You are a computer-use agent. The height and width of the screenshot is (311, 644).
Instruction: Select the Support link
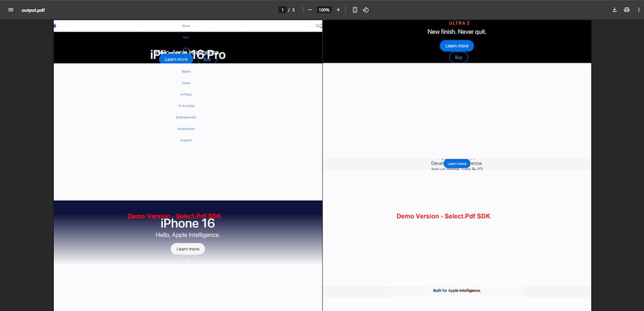[186, 140]
